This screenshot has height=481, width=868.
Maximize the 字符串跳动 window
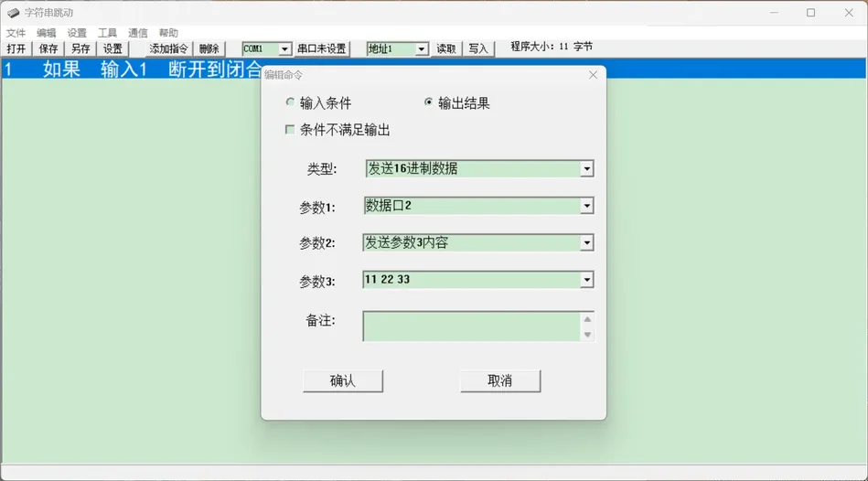811,12
